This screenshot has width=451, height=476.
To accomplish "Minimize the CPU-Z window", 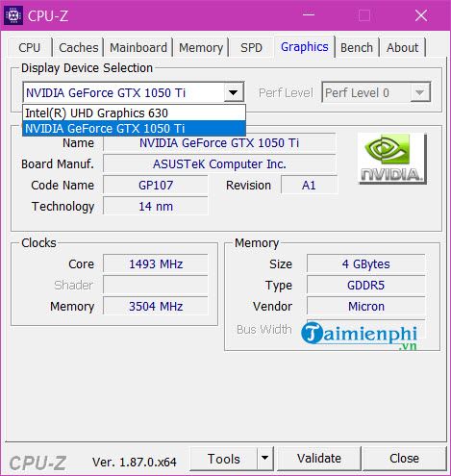I will pos(309,15).
